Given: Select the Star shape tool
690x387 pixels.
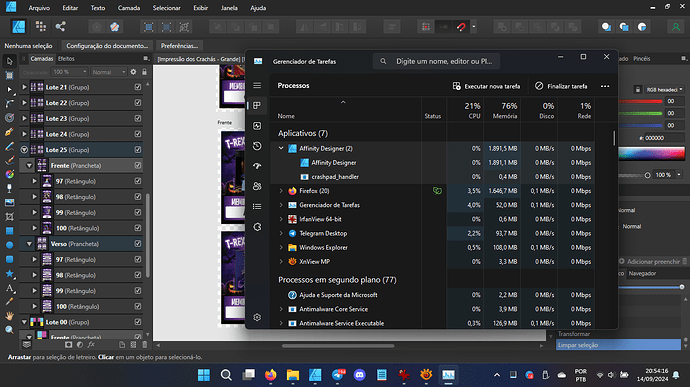Looking at the screenshot, I should click(9, 274).
